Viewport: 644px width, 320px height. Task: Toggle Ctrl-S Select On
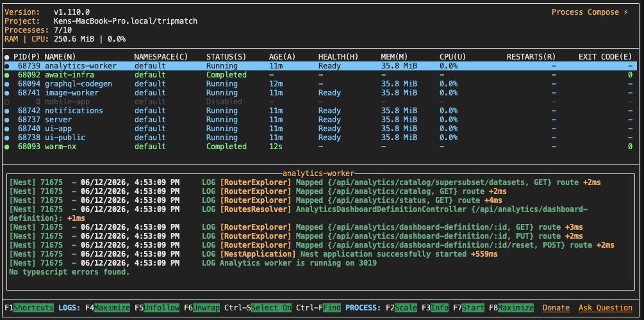click(258, 308)
